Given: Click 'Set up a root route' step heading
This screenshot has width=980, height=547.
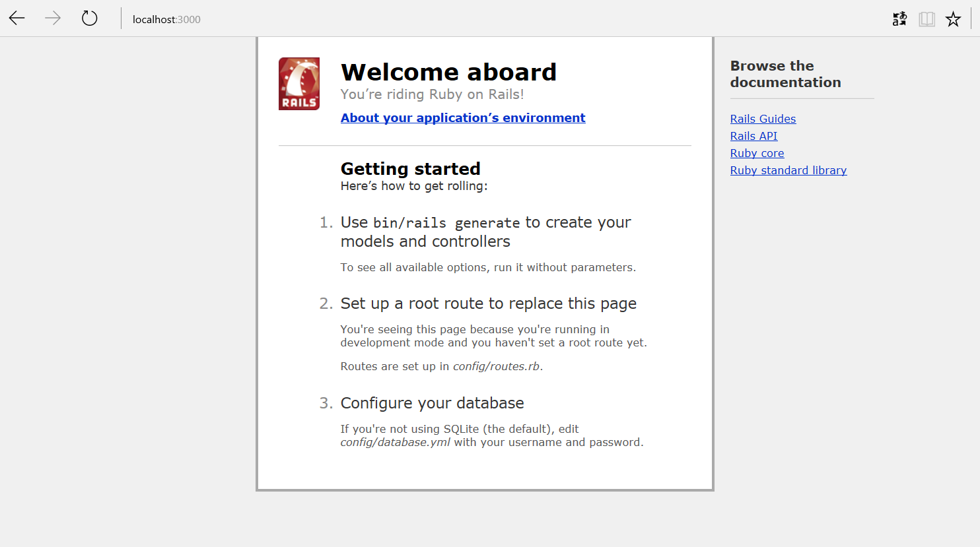Looking at the screenshot, I should pos(488,304).
